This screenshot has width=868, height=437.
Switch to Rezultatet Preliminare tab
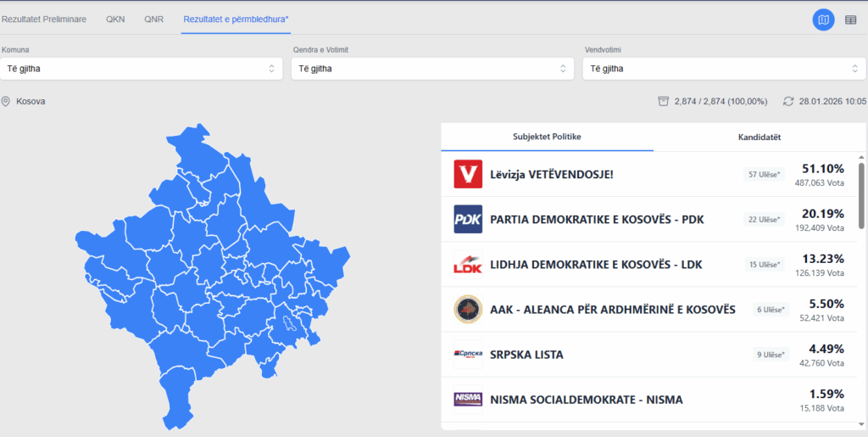coord(44,19)
